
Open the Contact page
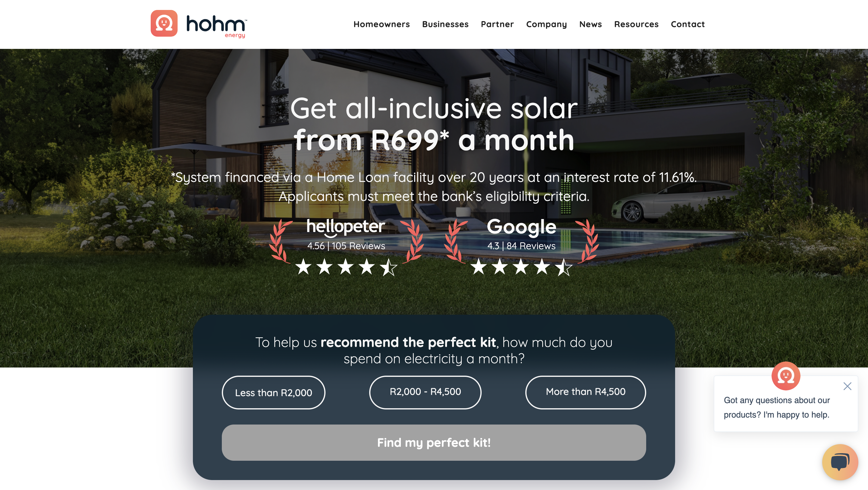click(x=687, y=24)
